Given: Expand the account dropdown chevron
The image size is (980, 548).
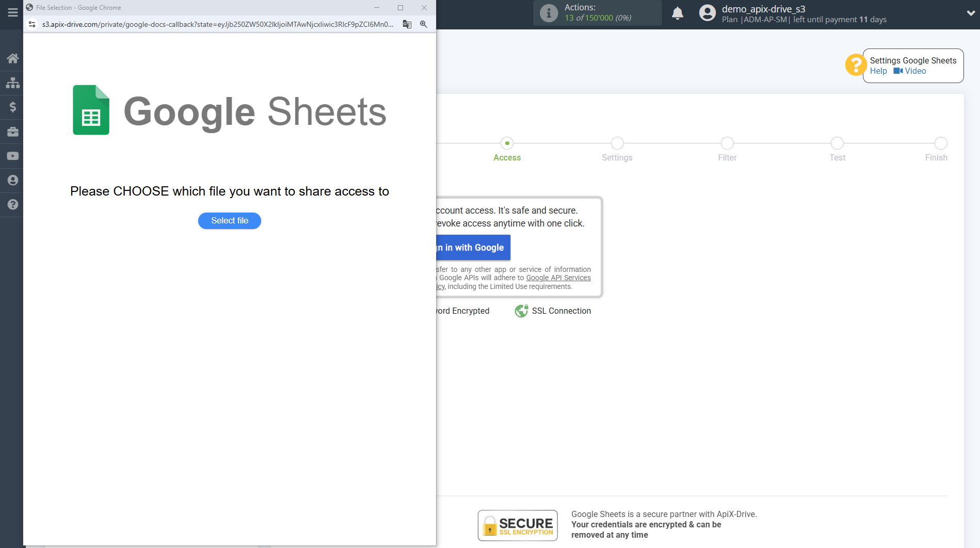Looking at the screenshot, I should coord(971,13).
